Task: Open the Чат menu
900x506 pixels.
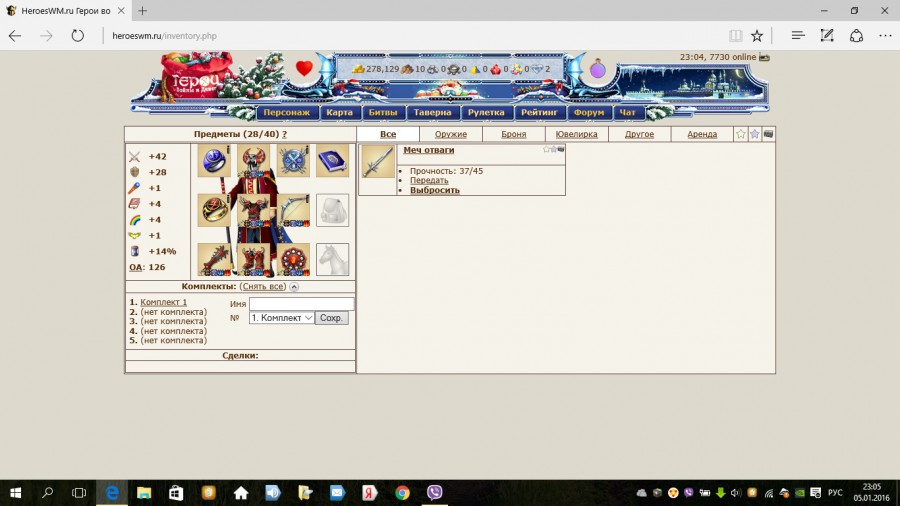Action: (x=627, y=112)
